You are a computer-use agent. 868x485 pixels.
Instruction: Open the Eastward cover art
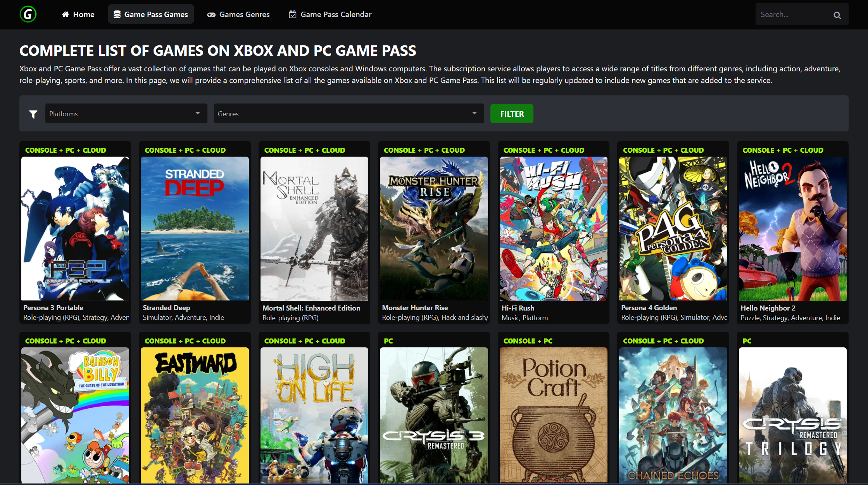[x=195, y=415]
